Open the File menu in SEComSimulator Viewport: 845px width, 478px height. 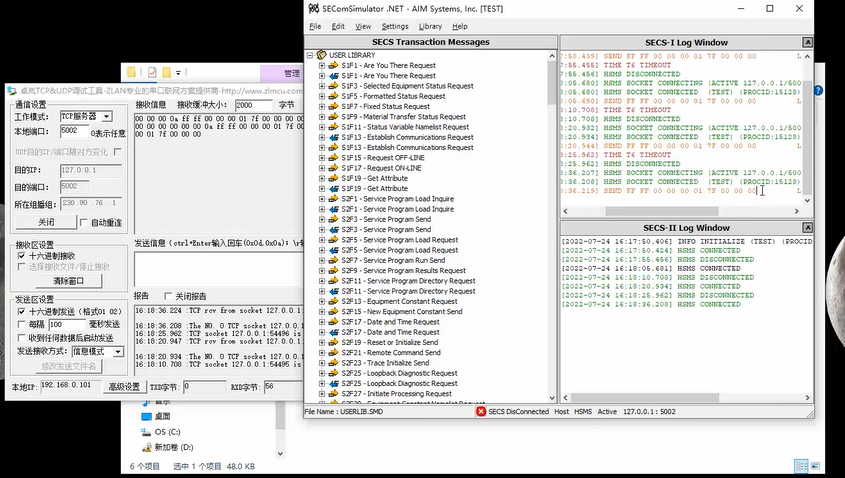(x=315, y=26)
